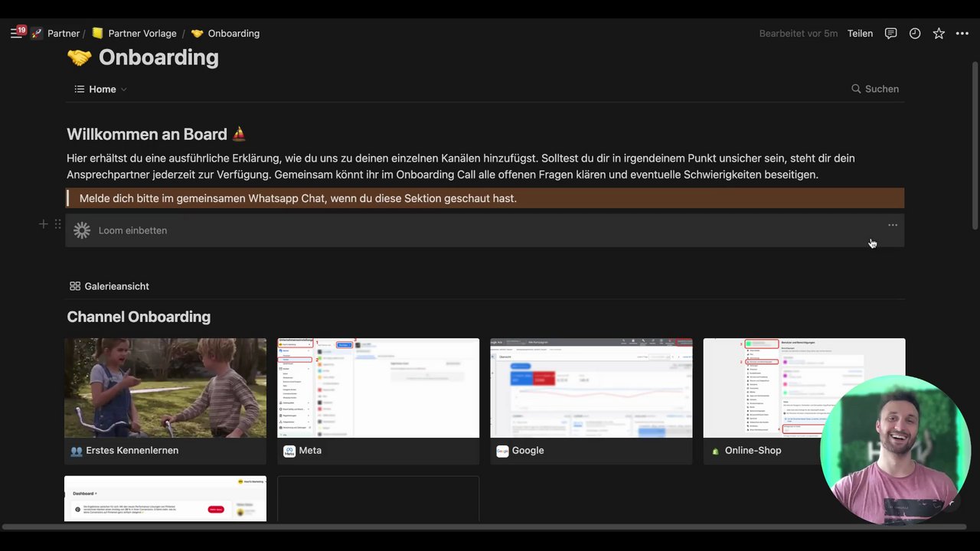Click the large handshake page icon
980x551 pixels.
[x=79, y=57]
